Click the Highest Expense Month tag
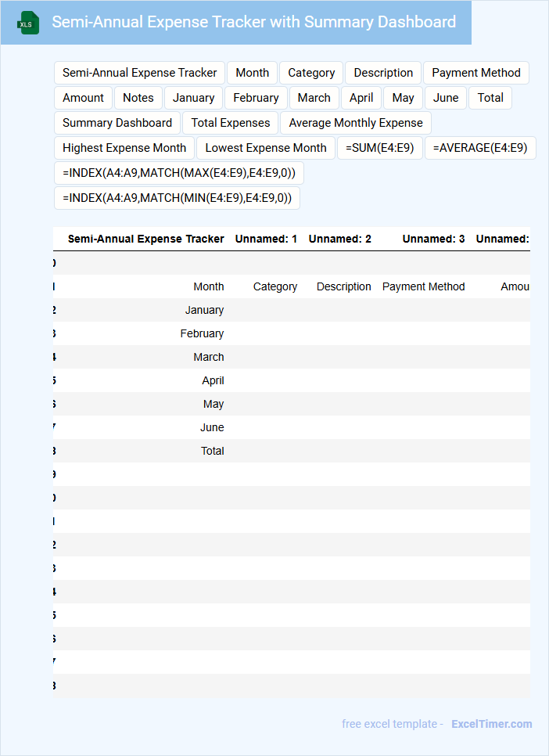 [x=124, y=148]
